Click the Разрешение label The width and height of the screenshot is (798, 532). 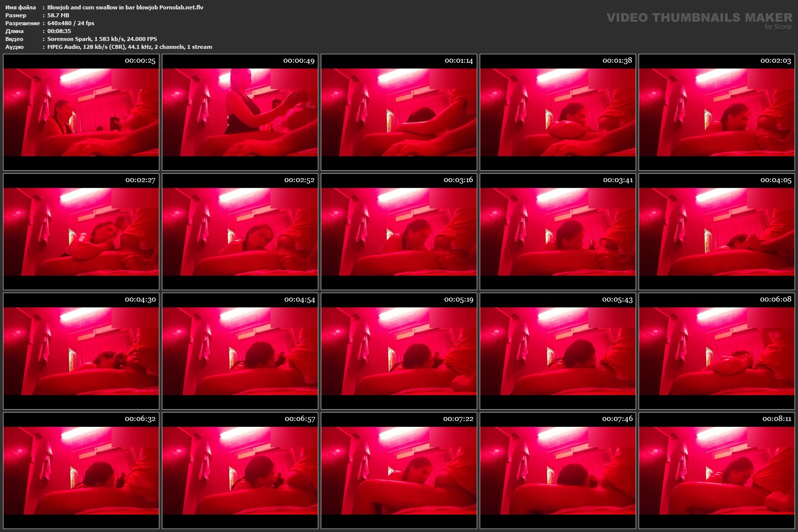(23, 23)
